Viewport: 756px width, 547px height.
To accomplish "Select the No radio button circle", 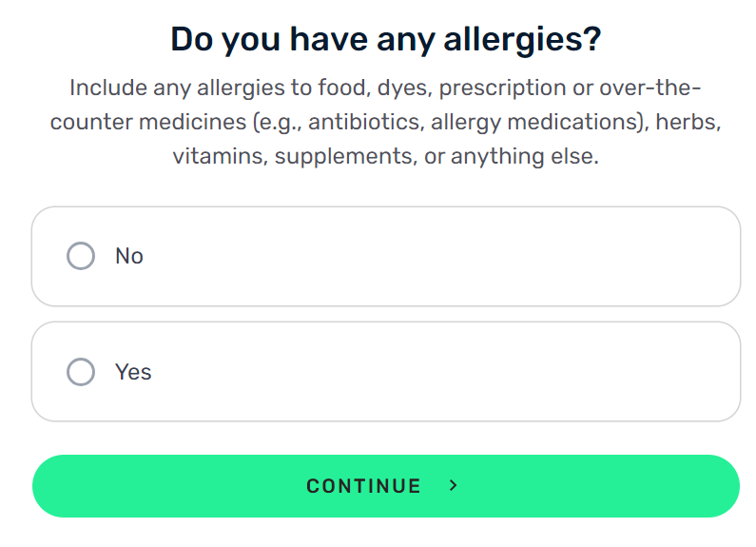I will (x=81, y=256).
